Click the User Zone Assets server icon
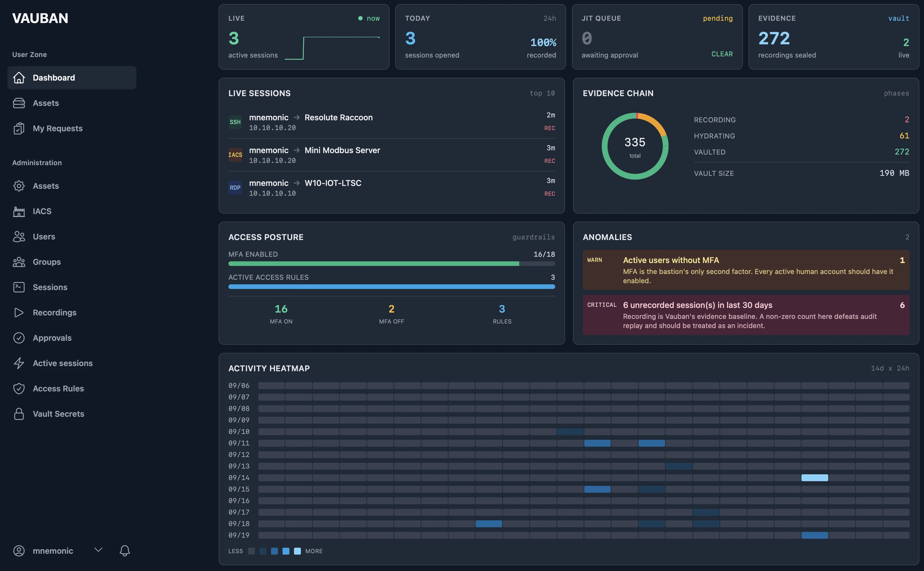924x571 pixels. click(x=19, y=103)
